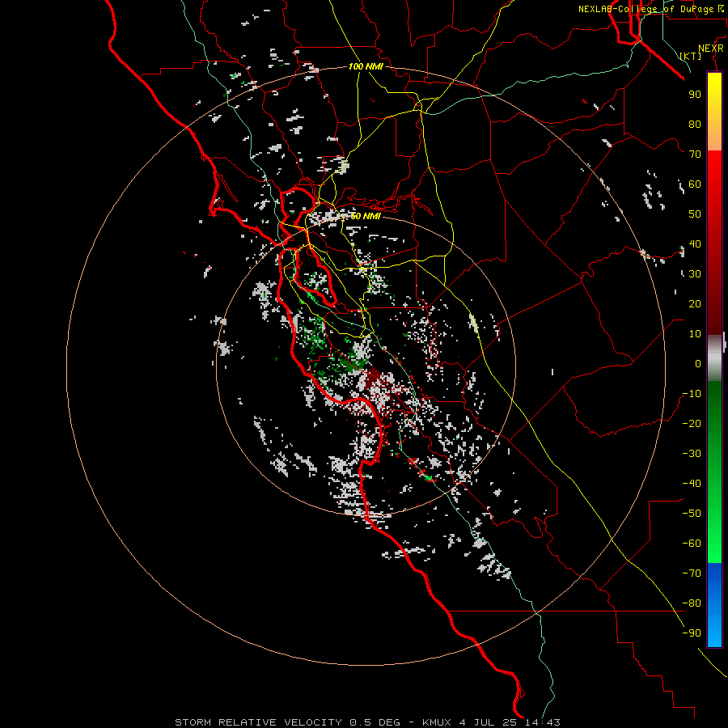
Task: Click the NEXR label near the color bar
Action: tap(711, 49)
